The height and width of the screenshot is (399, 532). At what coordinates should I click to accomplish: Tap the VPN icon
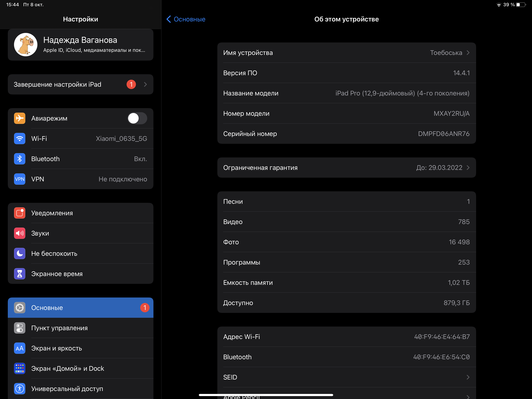[x=19, y=179]
